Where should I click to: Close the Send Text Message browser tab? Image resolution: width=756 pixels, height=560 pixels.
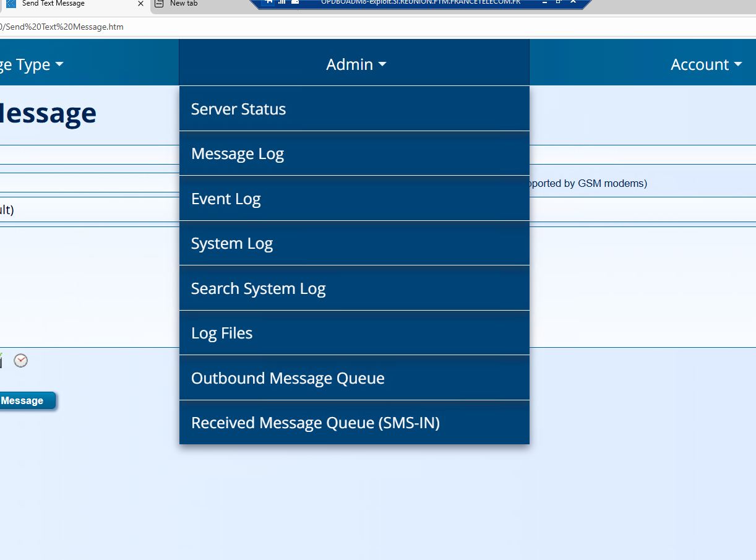point(140,4)
